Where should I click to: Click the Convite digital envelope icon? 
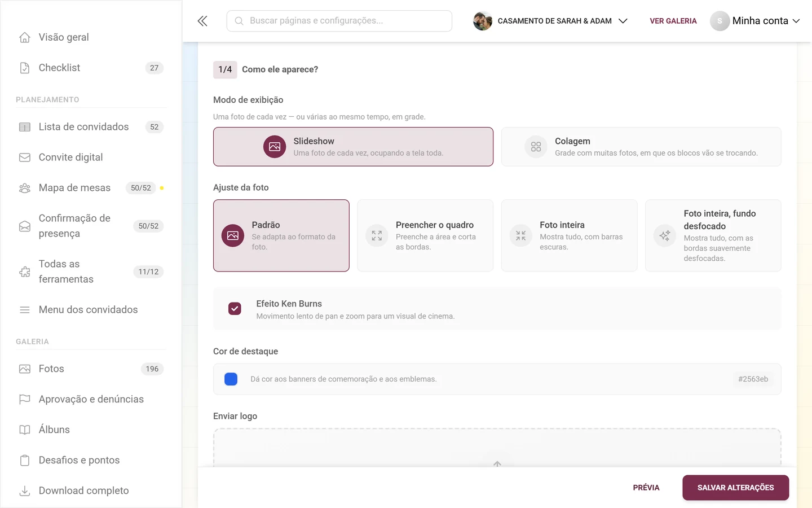[x=25, y=157]
